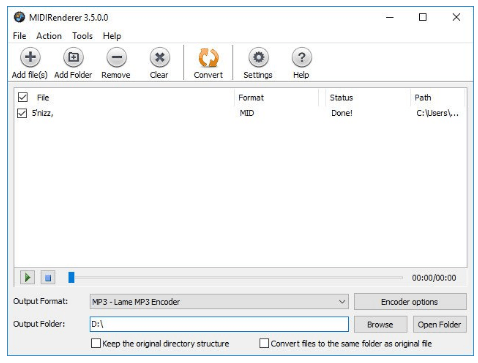Click in the Output Folder text field
The image size is (478, 363).
219,324
